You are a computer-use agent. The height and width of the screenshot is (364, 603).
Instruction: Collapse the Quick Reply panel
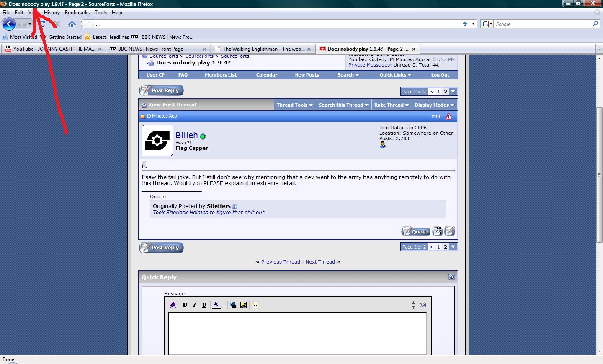pyautogui.click(x=451, y=277)
